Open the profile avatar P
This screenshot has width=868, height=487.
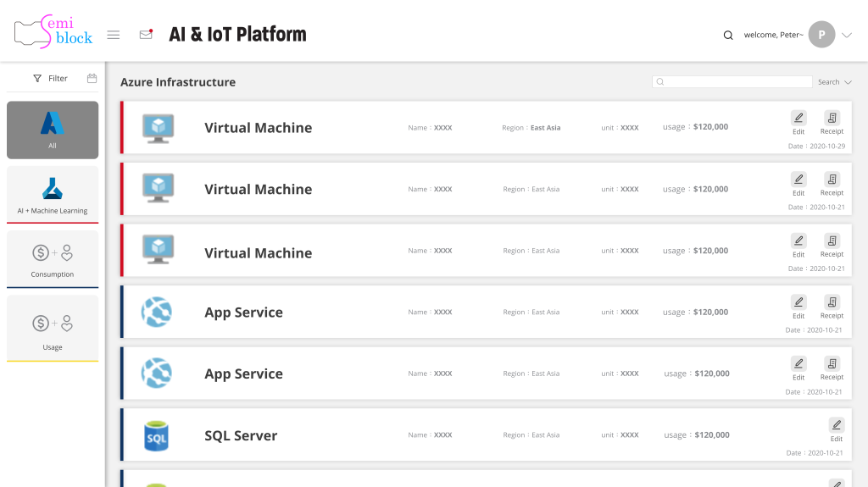(821, 35)
